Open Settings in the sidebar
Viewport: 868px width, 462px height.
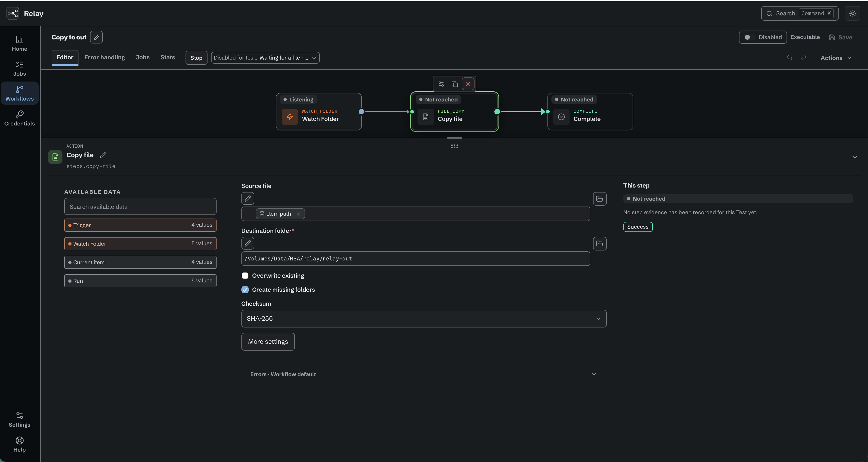[19, 420]
